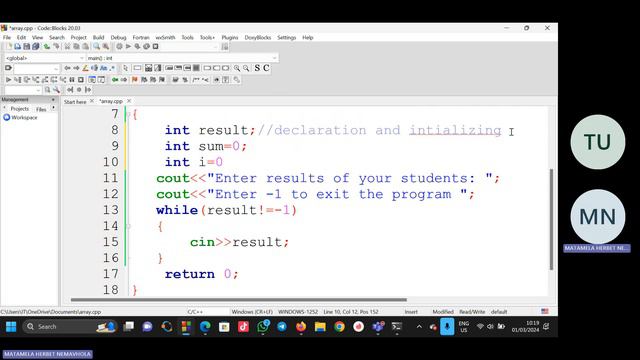
Task: Click the Paste toolbar icon
Action: pyautogui.click(x=85, y=47)
